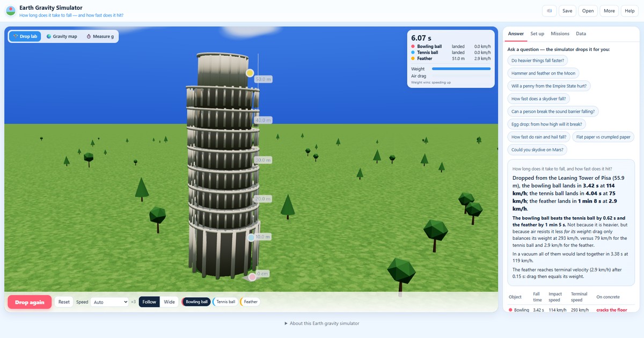The height and width of the screenshot is (338, 644).
Task: Toggle the Bowling ball object chip
Action: tap(196, 302)
